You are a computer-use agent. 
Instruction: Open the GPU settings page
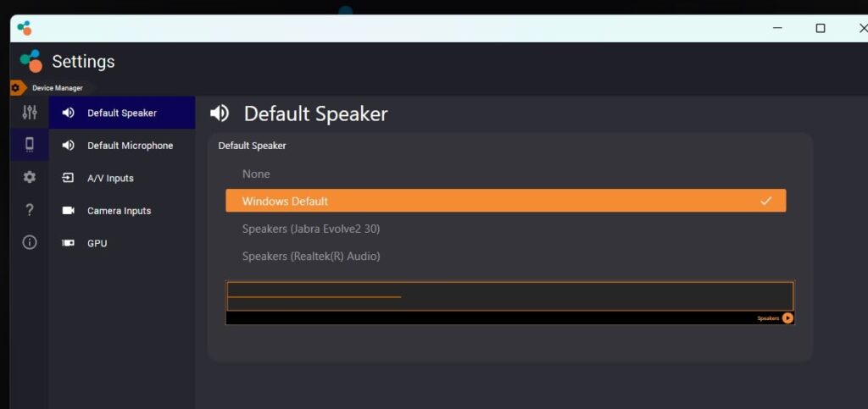point(97,243)
